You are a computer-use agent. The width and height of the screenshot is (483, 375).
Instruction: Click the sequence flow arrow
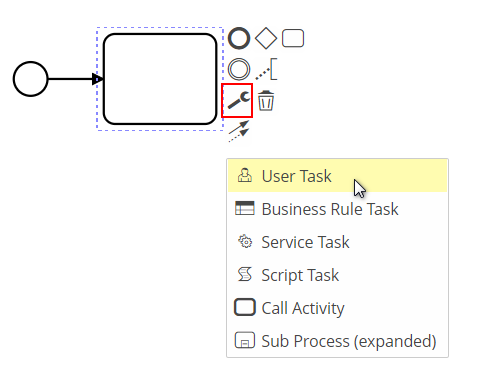point(76,79)
